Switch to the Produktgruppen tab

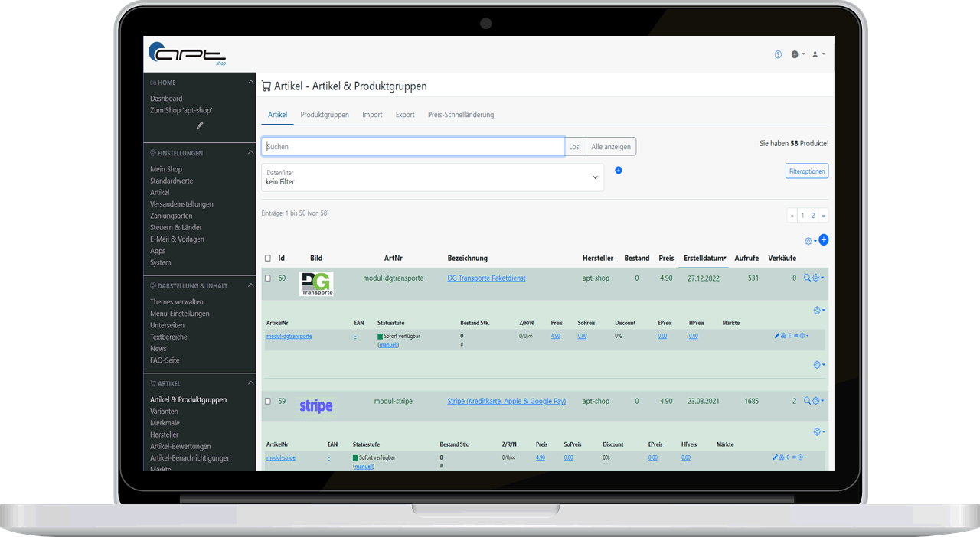[x=325, y=115]
